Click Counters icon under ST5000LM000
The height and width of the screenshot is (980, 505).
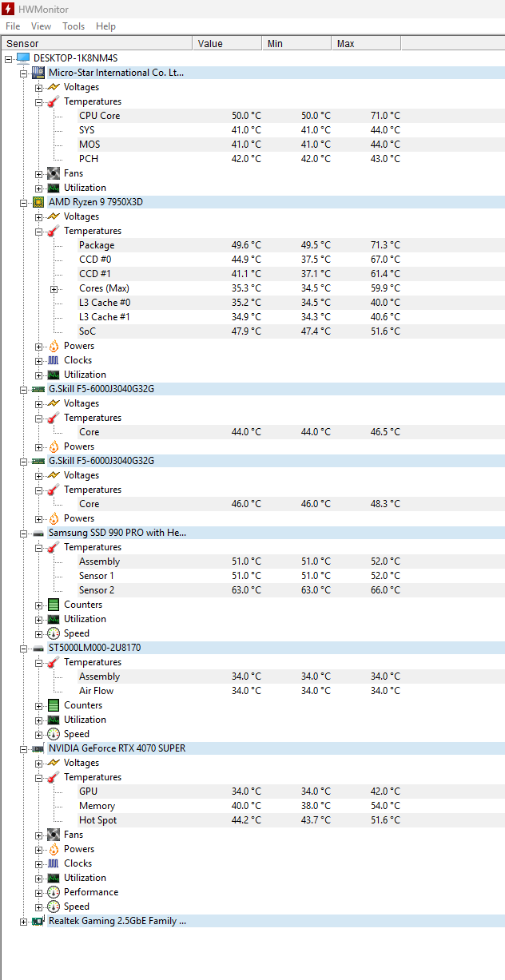(x=54, y=705)
